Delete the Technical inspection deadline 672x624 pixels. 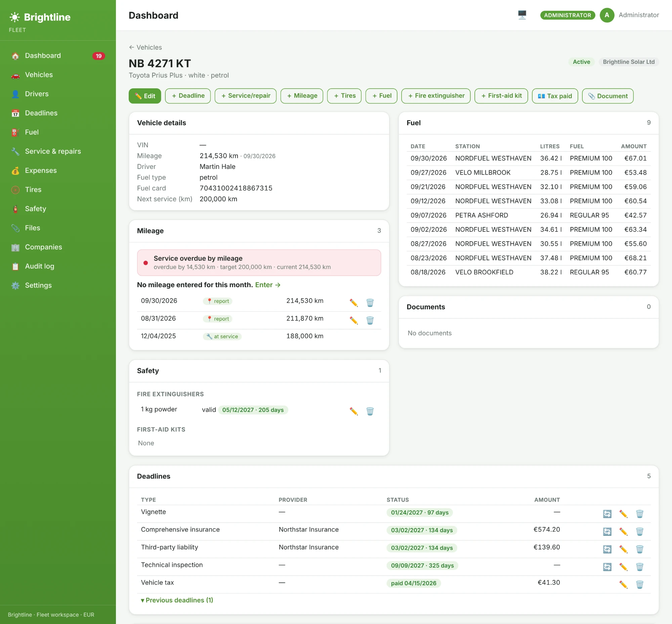[x=639, y=566]
